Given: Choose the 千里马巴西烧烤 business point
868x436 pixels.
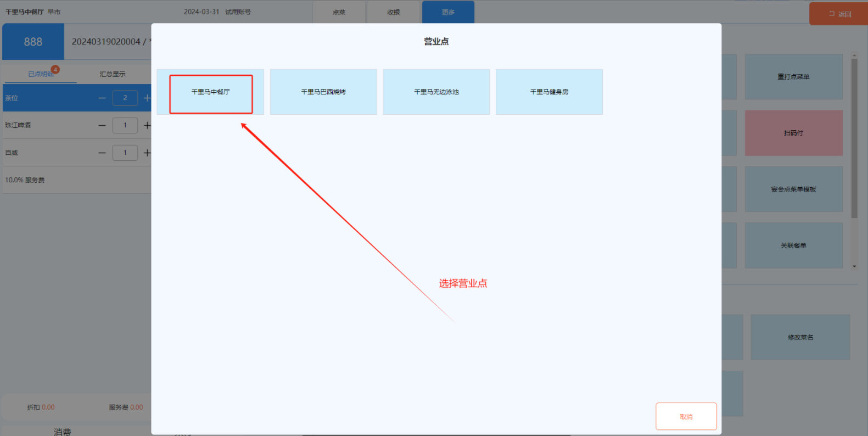Looking at the screenshot, I should (323, 92).
